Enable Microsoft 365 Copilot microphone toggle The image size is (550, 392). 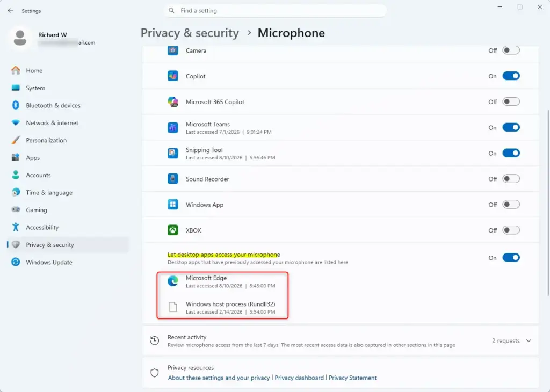(x=511, y=101)
